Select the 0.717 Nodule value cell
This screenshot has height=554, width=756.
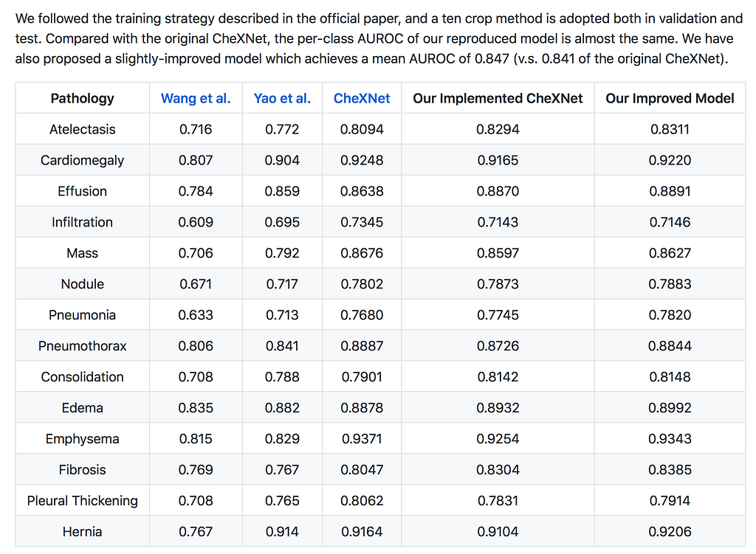(282, 284)
